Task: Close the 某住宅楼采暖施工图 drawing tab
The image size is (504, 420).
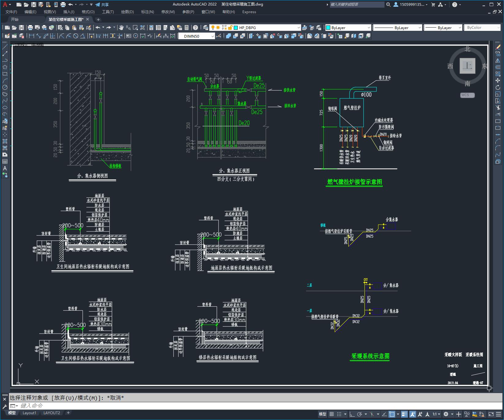Action: pyautogui.click(x=88, y=19)
